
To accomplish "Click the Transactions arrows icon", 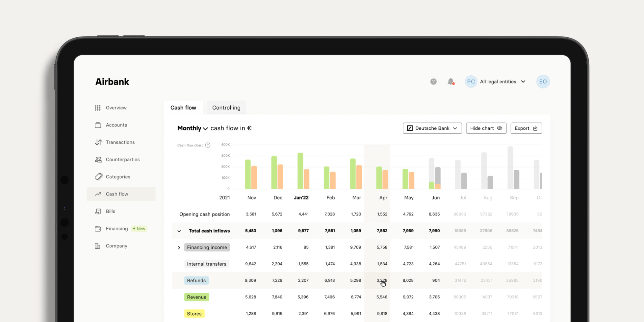I will pyautogui.click(x=98, y=142).
